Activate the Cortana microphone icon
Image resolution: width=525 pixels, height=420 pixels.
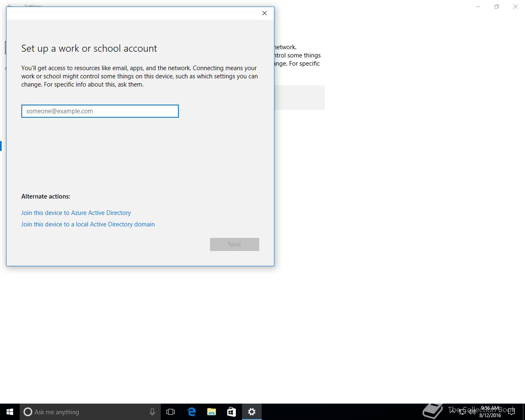pos(152,412)
